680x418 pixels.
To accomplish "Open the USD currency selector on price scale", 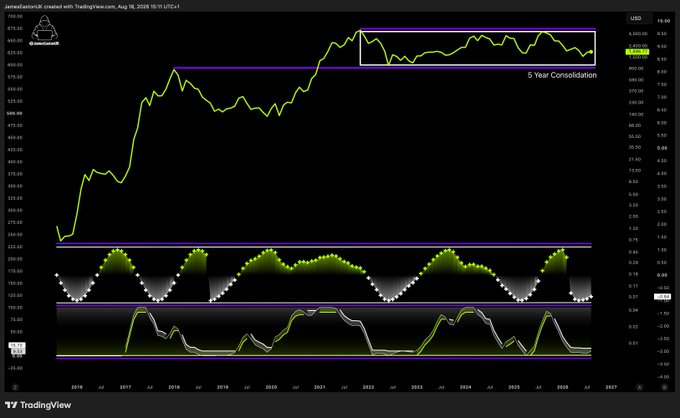I will click(638, 18).
